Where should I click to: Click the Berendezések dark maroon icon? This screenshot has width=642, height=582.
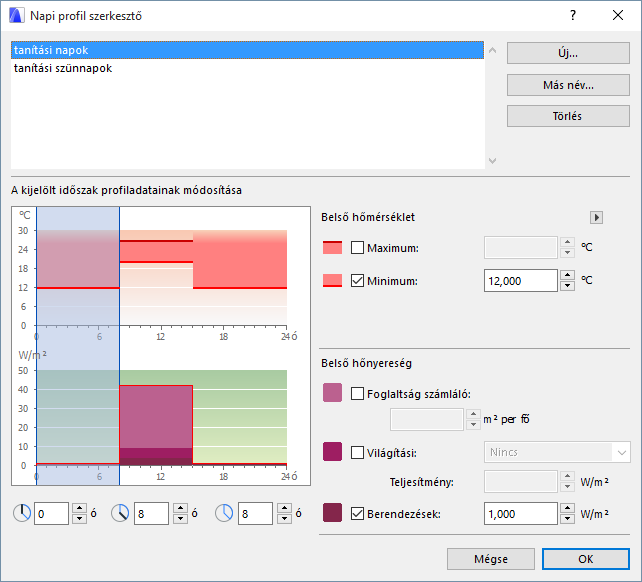(x=332, y=514)
